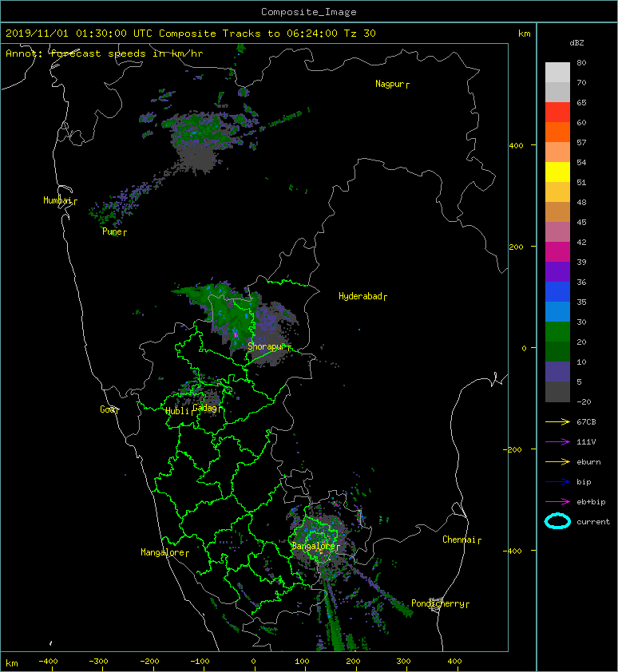Select the blue bip arrow symbol
Screen dimensions: 618x672
pos(557,482)
